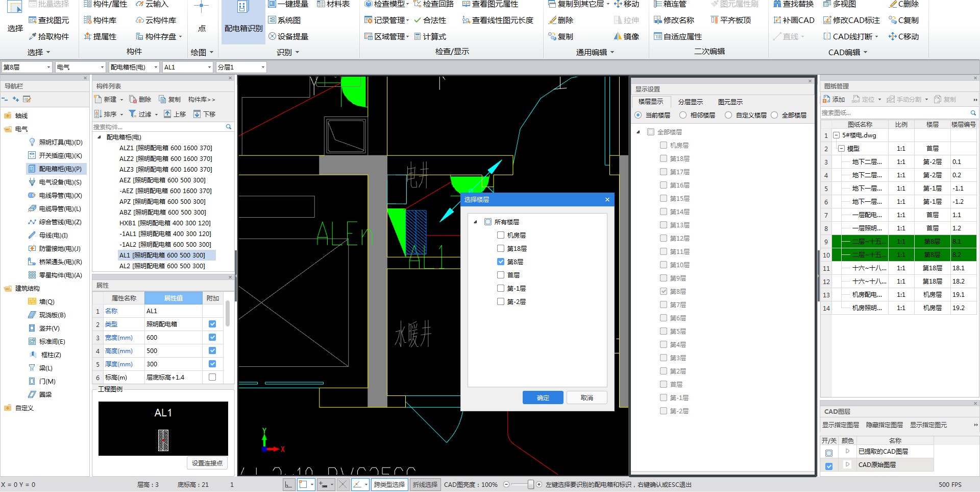This screenshot has width=980, height=492.
Task: Click C移动 tool
Action: pyautogui.click(x=903, y=36)
